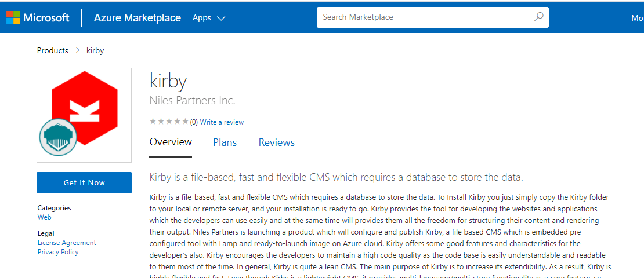Image resolution: width=644 pixels, height=278 pixels.
Task: Switch to the Plans tab
Action: 225,142
